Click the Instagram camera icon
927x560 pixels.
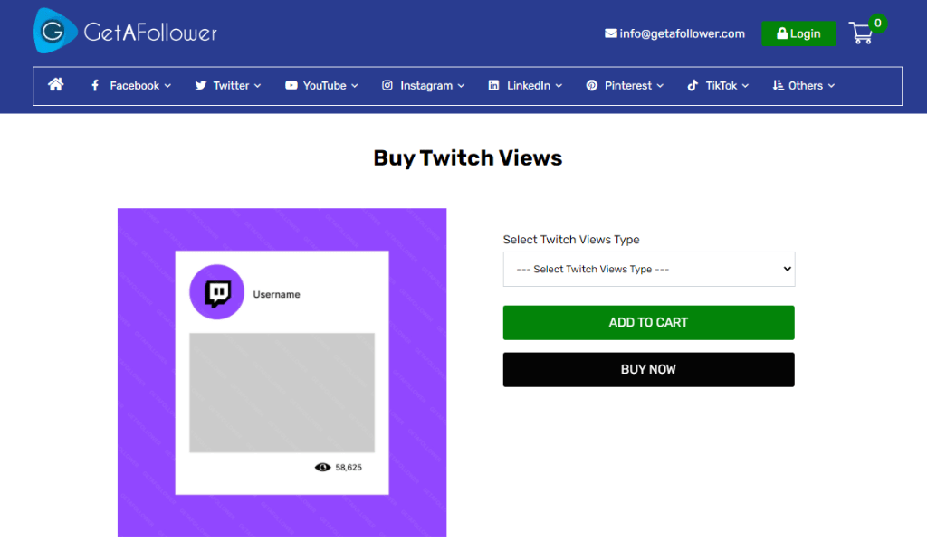[388, 85]
